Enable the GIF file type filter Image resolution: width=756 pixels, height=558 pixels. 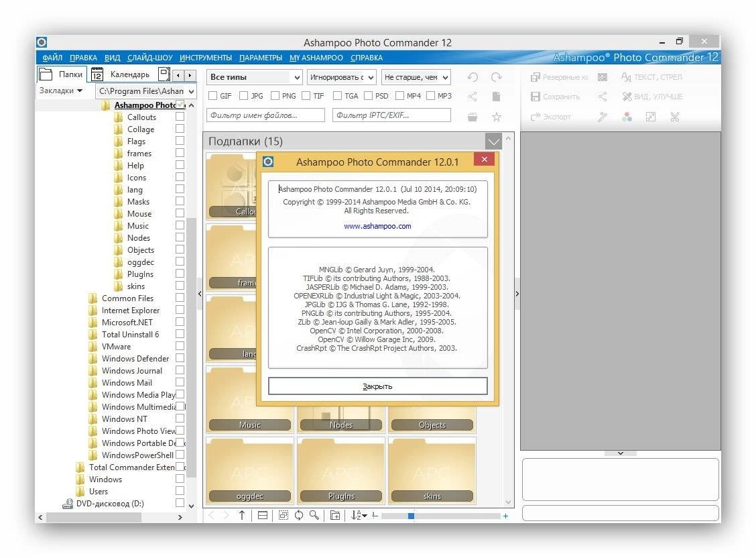coord(212,96)
